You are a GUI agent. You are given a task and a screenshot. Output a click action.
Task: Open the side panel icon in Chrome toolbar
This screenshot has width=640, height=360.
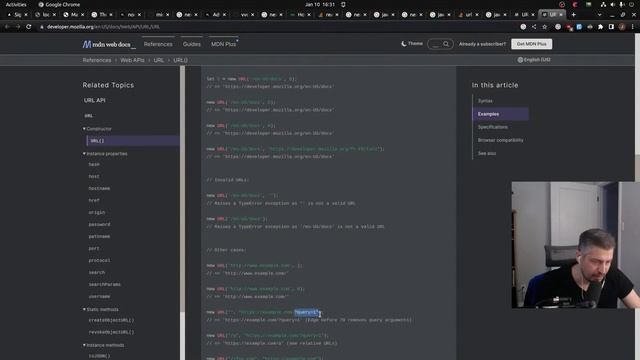[611, 27]
